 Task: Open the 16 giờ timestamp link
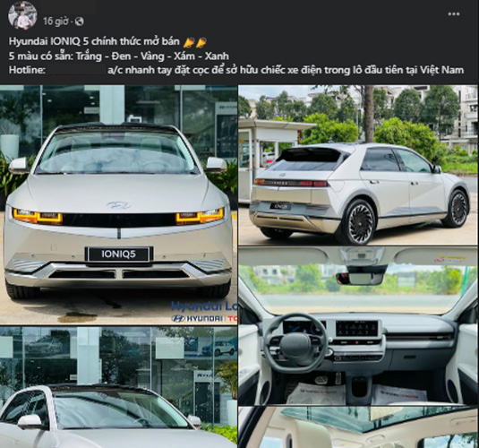point(56,22)
